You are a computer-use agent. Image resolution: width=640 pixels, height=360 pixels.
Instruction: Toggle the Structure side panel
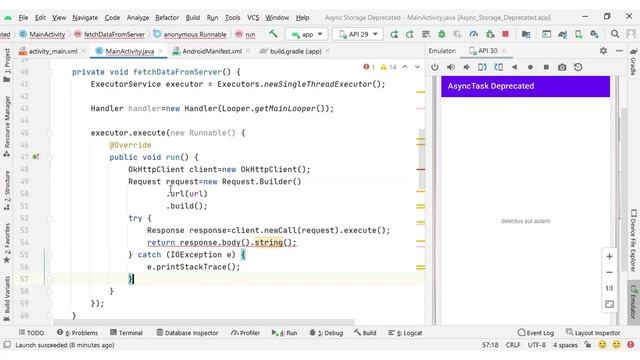click(7, 191)
